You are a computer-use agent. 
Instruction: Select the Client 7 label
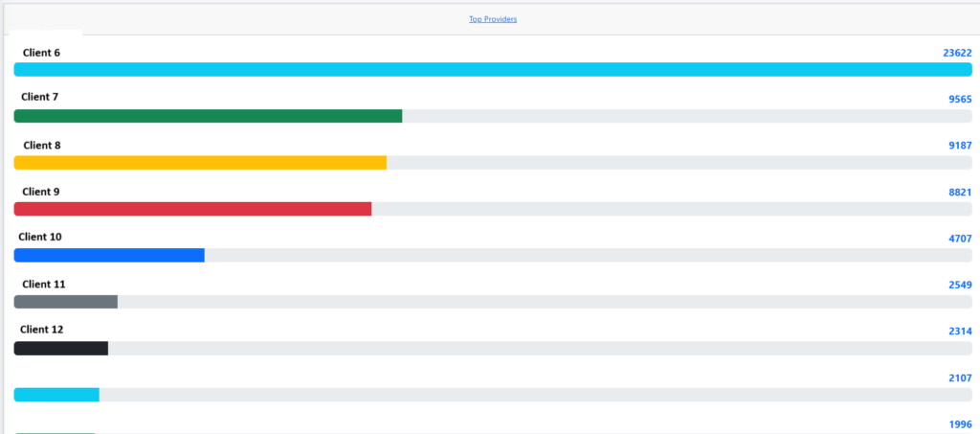coord(40,97)
